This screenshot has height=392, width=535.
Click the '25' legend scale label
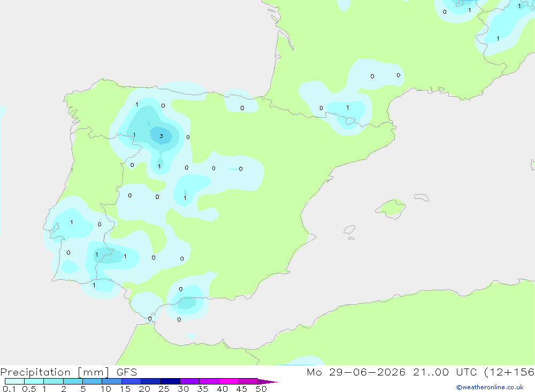[164, 389]
